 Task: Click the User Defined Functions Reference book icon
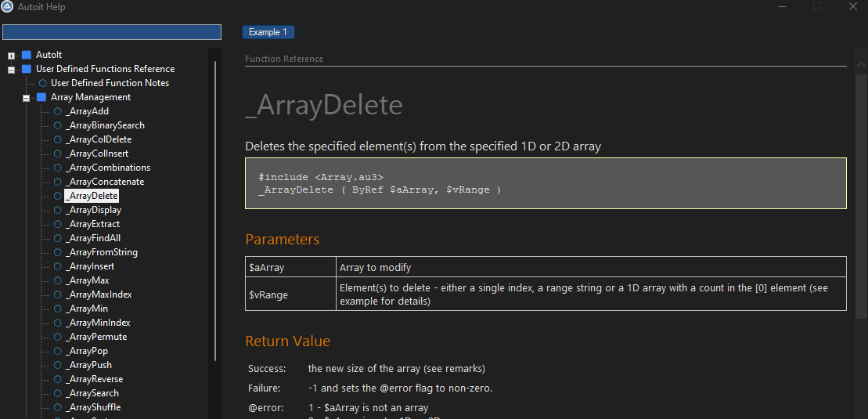tap(26, 69)
